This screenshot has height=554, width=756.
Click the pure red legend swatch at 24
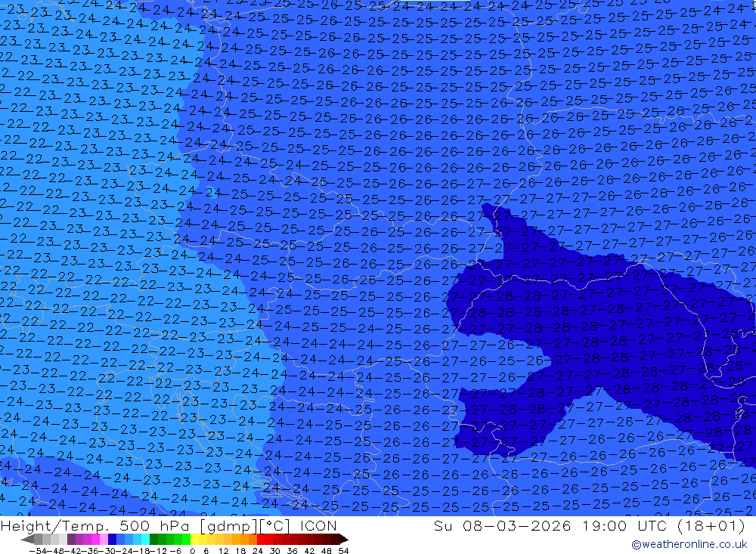click(x=260, y=539)
